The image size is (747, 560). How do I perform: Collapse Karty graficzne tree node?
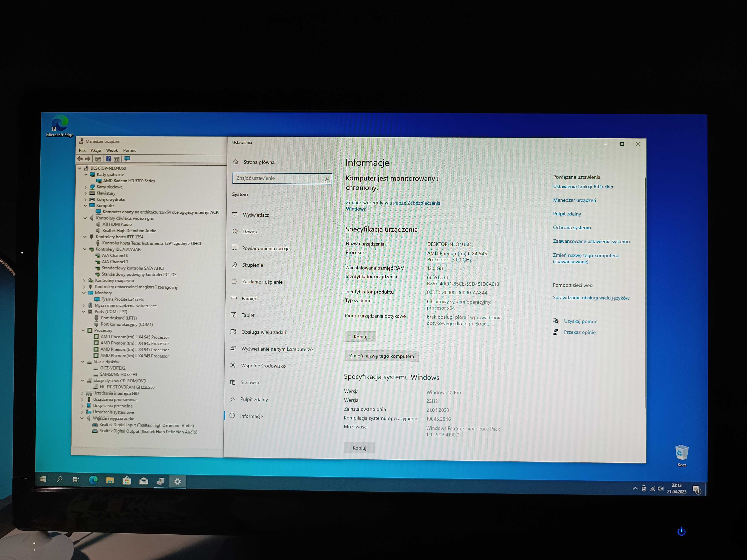(86, 175)
